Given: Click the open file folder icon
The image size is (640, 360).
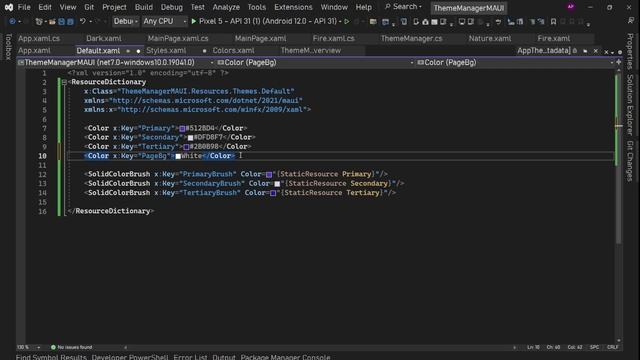Looking at the screenshot, I should point(52,22).
